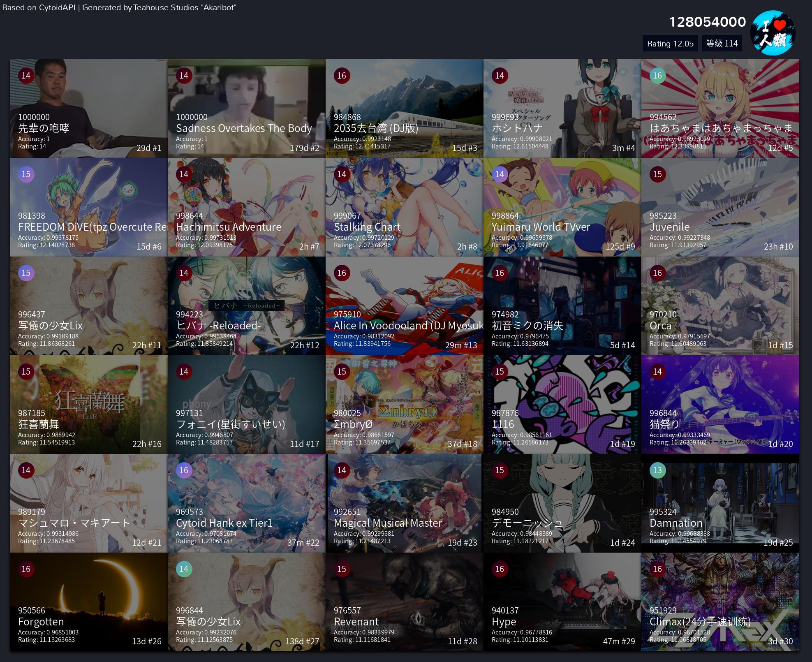Select the 16 badge on 2035去台湾 (DJ版)
This screenshot has height=662, width=812.
(342, 76)
